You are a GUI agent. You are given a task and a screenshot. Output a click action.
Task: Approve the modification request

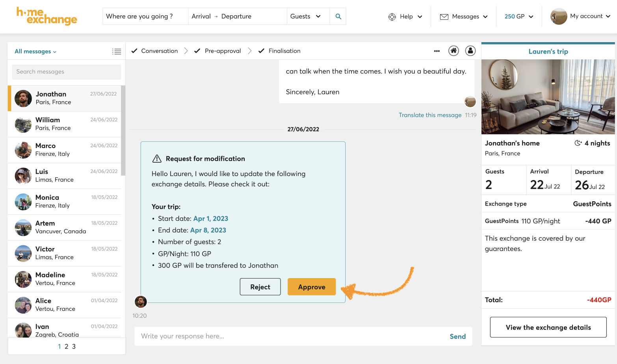coord(312,287)
